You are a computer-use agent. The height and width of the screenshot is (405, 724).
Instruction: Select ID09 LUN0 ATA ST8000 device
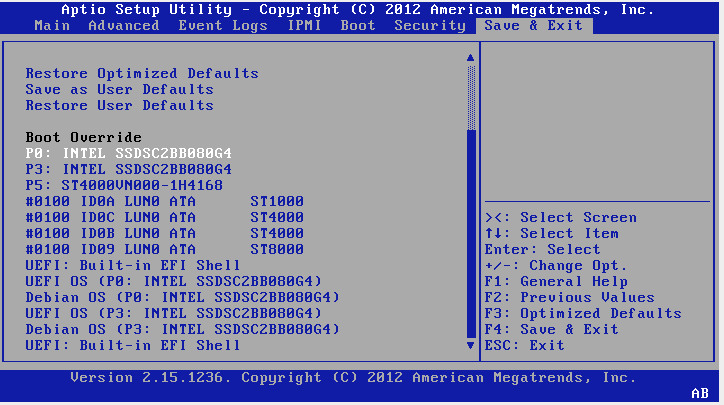pyautogui.click(x=164, y=249)
